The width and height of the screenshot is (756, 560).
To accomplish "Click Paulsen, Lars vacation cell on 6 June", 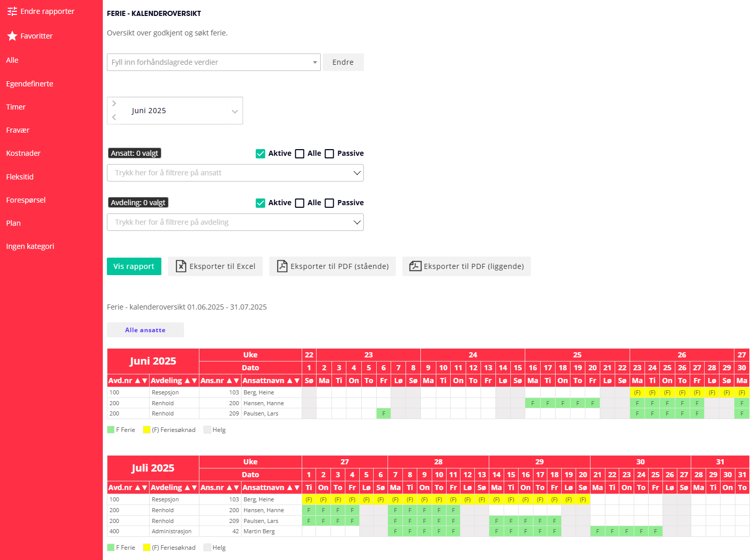I will [x=383, y=413].
